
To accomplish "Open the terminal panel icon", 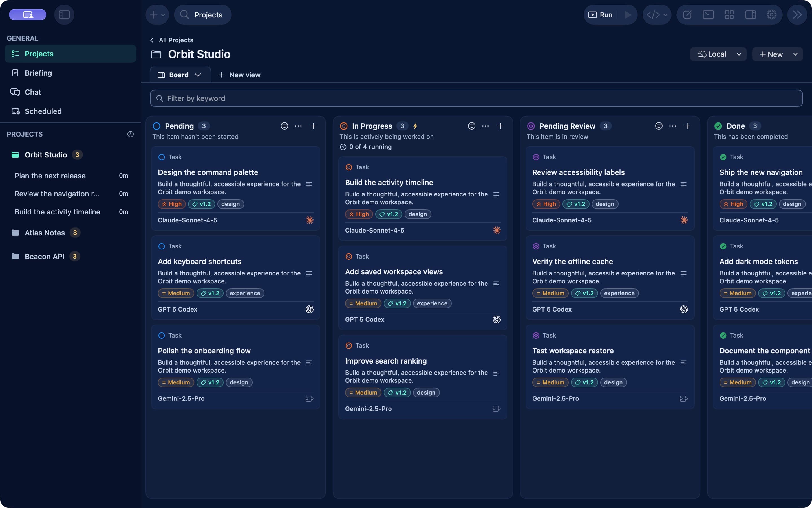I will tap(708, 15).
